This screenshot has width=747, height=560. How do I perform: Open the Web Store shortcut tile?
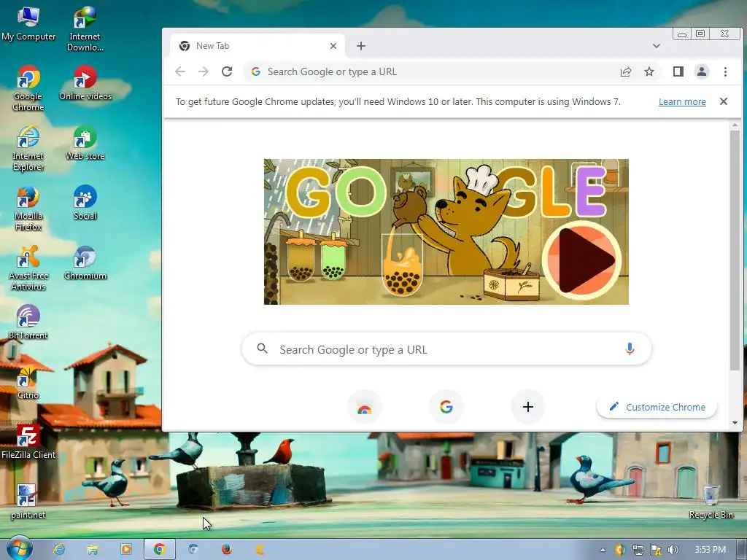[x=365, y=407]
